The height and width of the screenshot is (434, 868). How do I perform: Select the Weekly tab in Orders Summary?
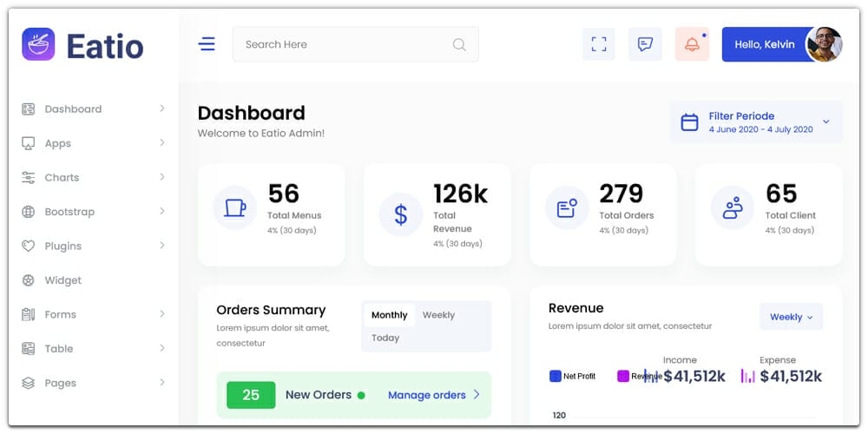point(438,315)
